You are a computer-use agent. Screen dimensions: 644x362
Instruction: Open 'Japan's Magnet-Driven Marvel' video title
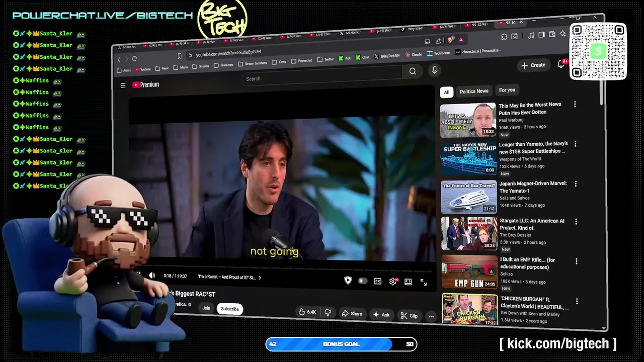coord(533,187)
